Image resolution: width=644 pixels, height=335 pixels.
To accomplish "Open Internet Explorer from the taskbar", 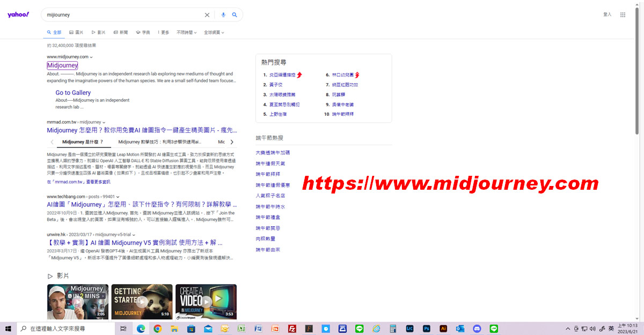I will 376,329.
